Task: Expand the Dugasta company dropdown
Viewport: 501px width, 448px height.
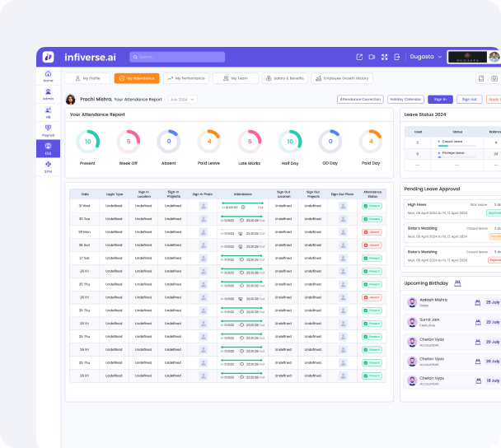Action: (426, 57)
